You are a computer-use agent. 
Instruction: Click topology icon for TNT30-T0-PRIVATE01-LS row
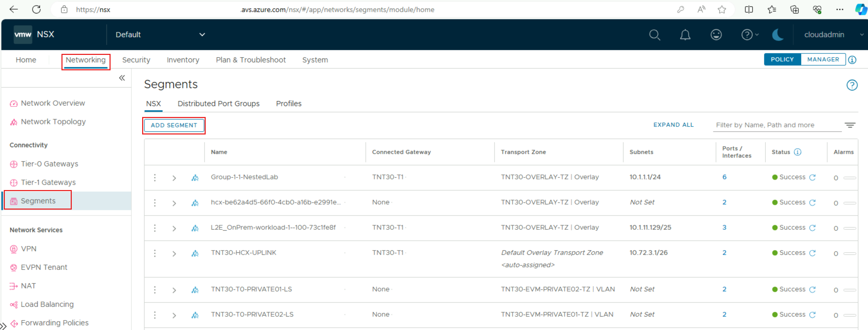click(195, 290)
